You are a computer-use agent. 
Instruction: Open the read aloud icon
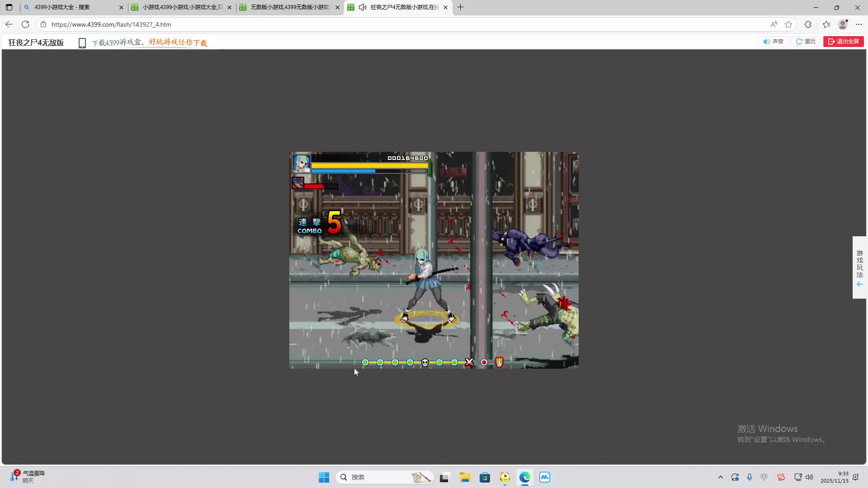[774, 24]
